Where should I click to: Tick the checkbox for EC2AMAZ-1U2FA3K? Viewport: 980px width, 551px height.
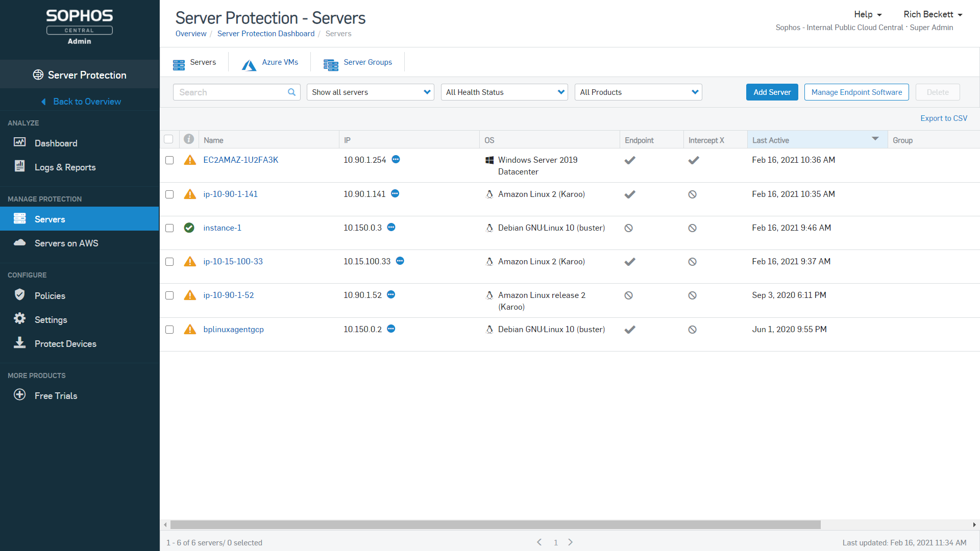(x=169, y=160)
